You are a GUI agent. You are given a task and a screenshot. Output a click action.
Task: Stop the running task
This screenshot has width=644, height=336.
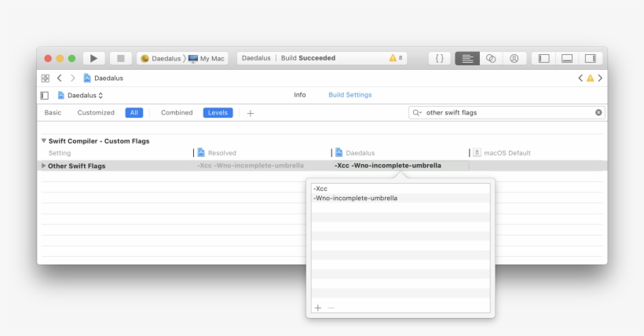coord(121,58)
